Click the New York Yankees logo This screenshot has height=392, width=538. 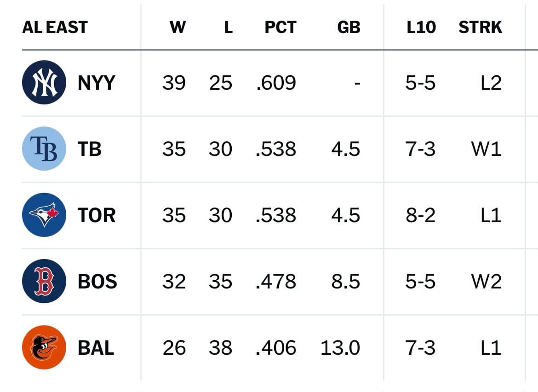[x=44, y=83]
